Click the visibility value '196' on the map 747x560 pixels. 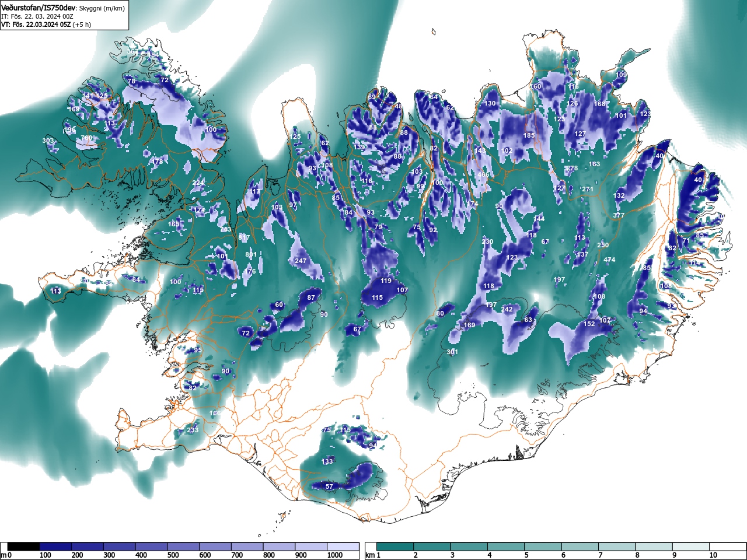[70, 130]
